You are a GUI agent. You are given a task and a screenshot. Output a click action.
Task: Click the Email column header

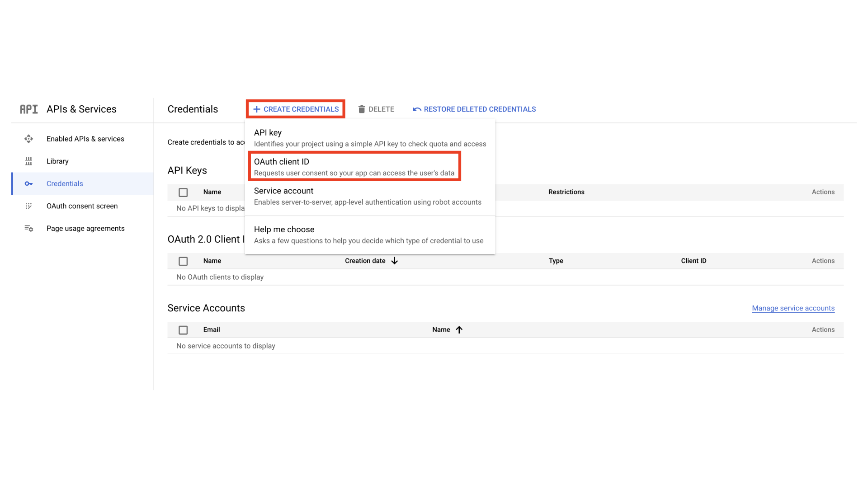tap(212, 330)
